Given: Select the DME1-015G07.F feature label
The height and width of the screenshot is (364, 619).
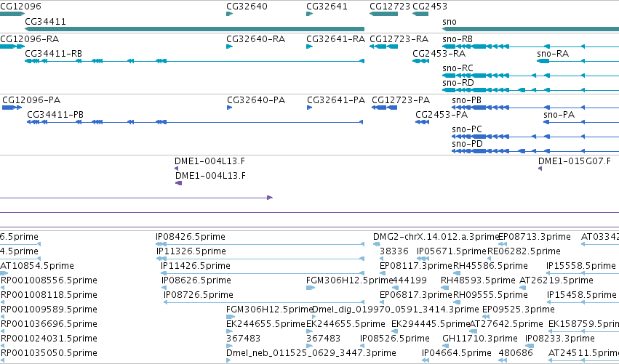Looking at the screenshot, I should tap(575, 161).
